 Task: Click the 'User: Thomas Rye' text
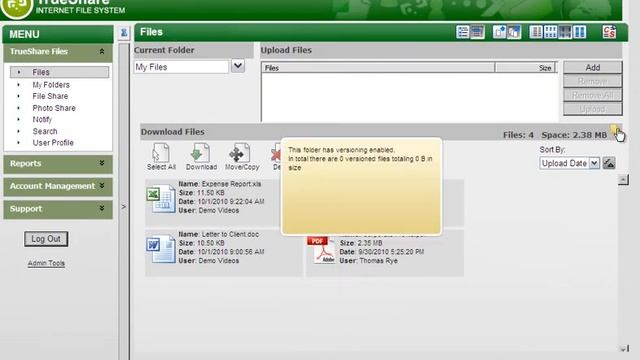[x=369, y=260]
